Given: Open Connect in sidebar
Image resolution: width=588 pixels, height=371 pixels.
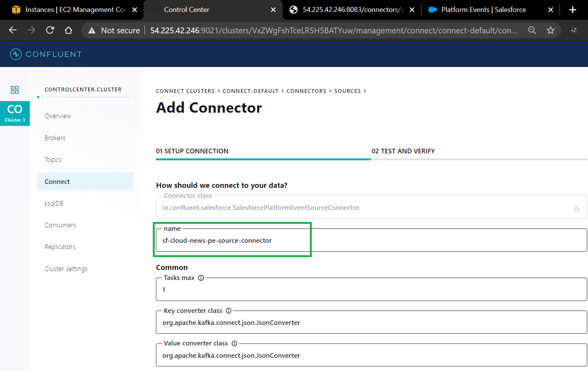Looking at the screenshot, I should point(85,181).
